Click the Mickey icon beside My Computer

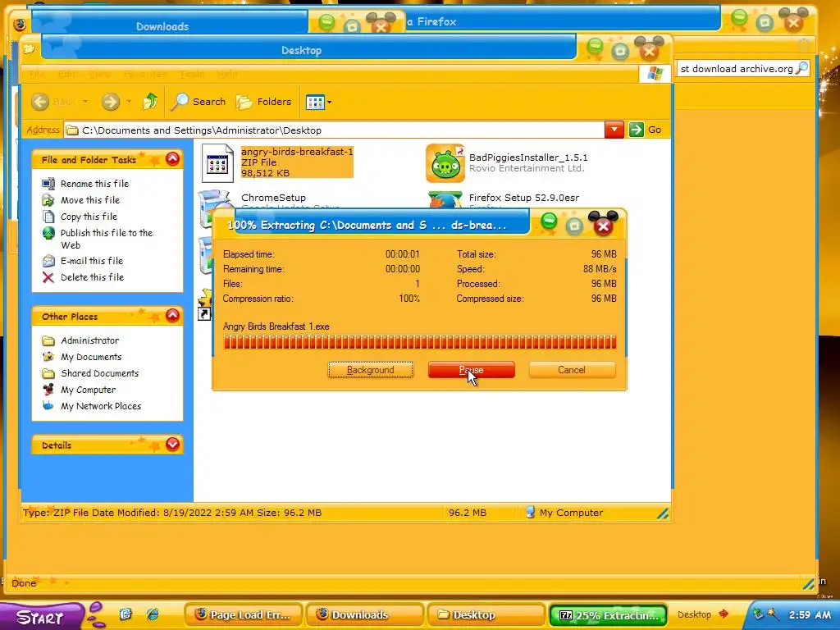click(48, 390)
